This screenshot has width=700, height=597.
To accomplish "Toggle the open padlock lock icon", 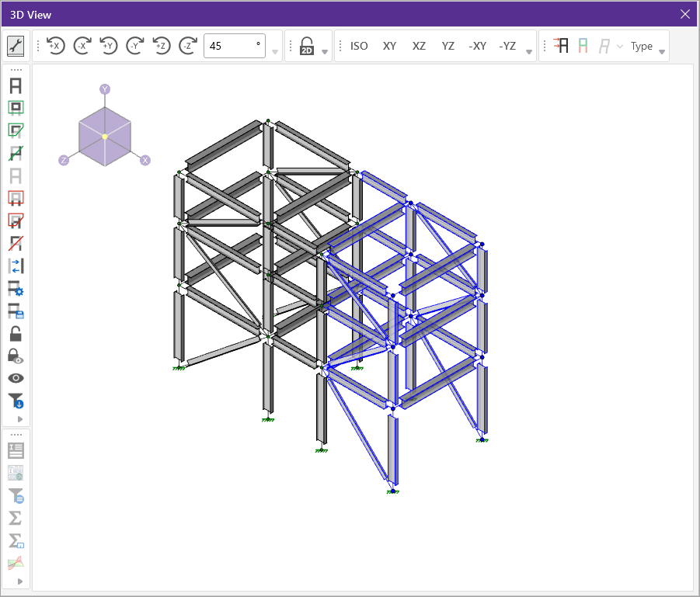I will (16, 334).
